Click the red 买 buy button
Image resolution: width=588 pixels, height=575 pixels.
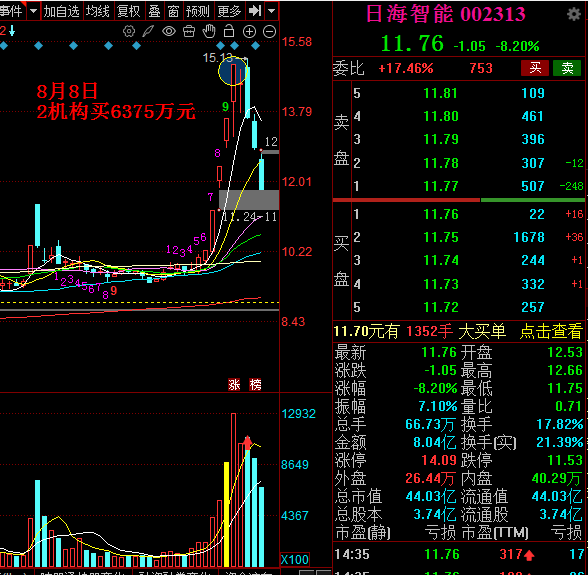click(535, 68)
